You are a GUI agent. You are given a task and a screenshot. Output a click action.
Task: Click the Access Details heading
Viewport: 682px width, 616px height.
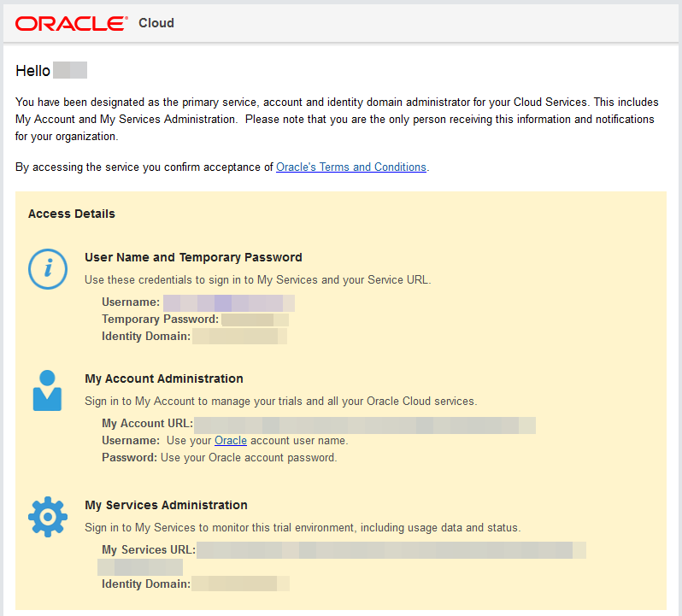tap(72, 214)
